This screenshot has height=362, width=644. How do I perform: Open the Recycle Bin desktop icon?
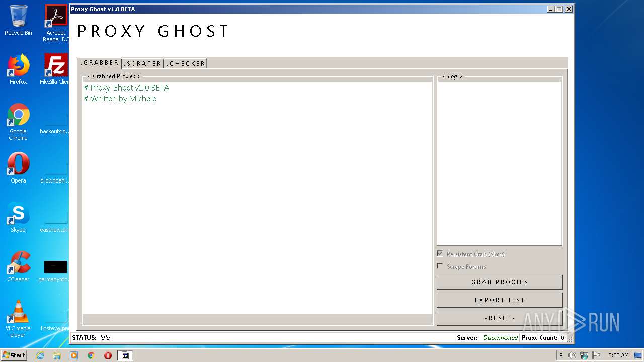[x=18, y=20]
